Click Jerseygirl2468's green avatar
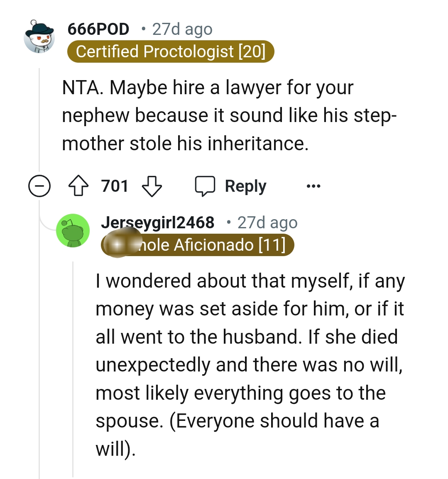The image size is (448, 479). 73,232
